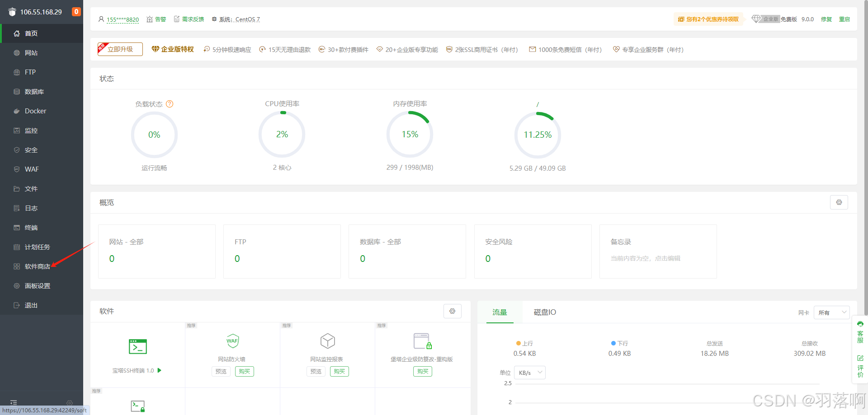Click the WAF icon in sidebar
Image resolution: width=868 pixels, height=415 pixels.
17,169
